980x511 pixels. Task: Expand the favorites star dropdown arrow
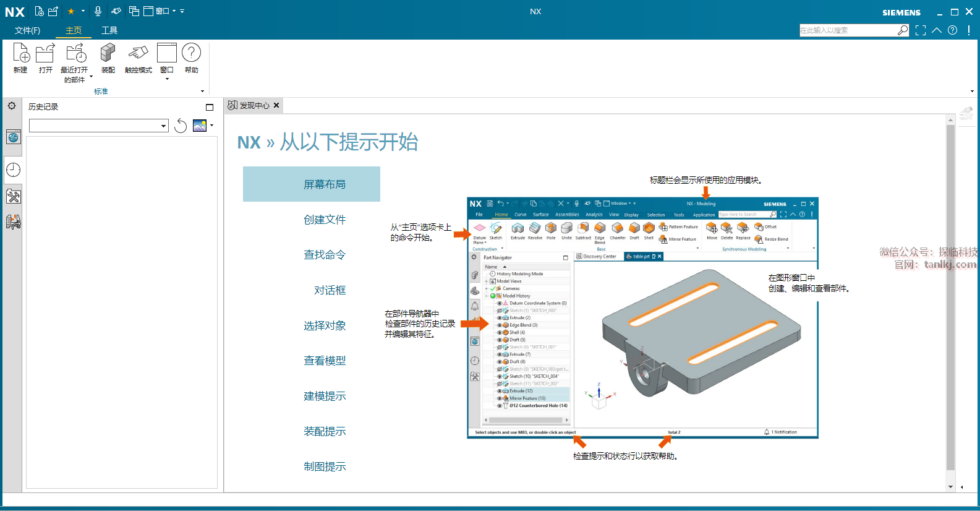point(83,11)
